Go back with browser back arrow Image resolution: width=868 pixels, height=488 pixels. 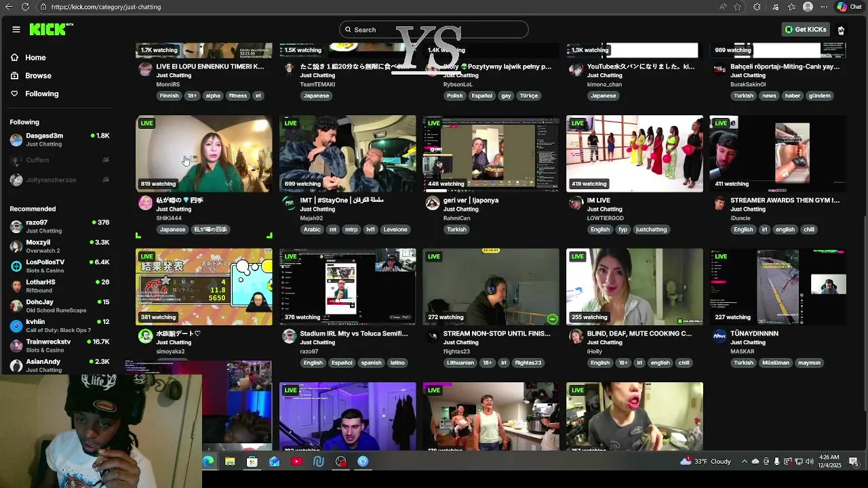point(7,7)
